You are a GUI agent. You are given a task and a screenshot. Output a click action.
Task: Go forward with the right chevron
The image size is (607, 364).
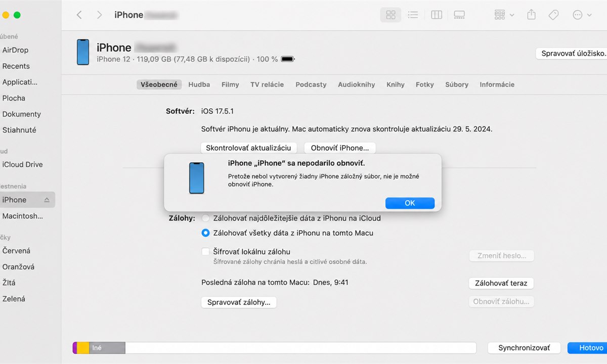pos(99,15)
